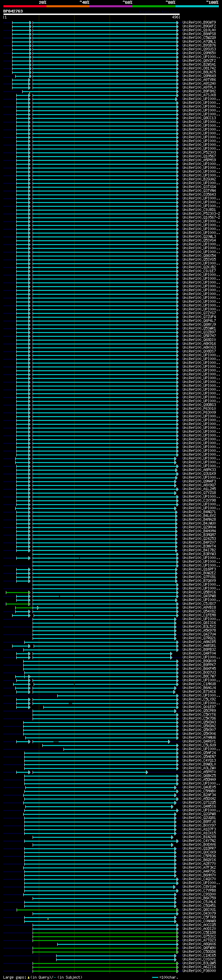
Task: Select the UniRef100_Q4RT04 label
Action: click(199, 653)
